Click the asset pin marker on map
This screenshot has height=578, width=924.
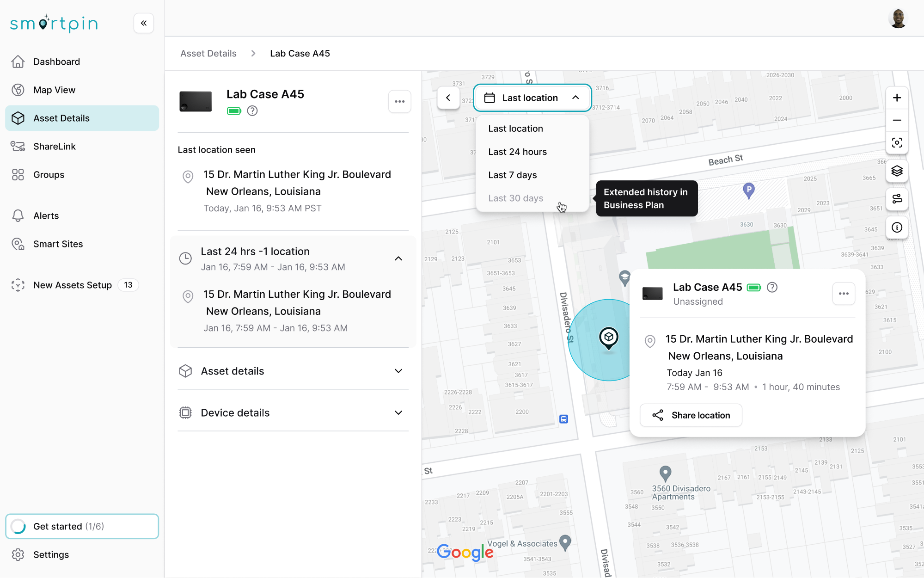click(609, 338)
